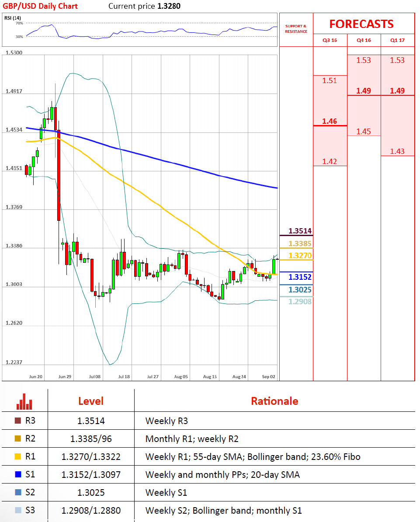
Task: Click the R1 yellow color swatch
Action: 18,456
